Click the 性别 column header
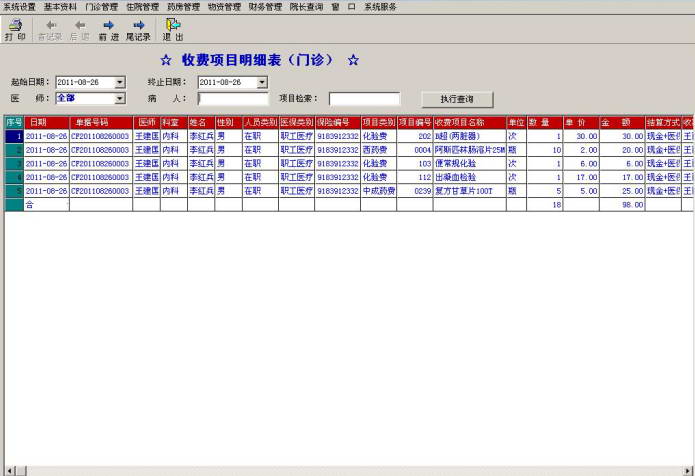Image resolution: width=695 pixels, height=476 pixels. point(228,122)
